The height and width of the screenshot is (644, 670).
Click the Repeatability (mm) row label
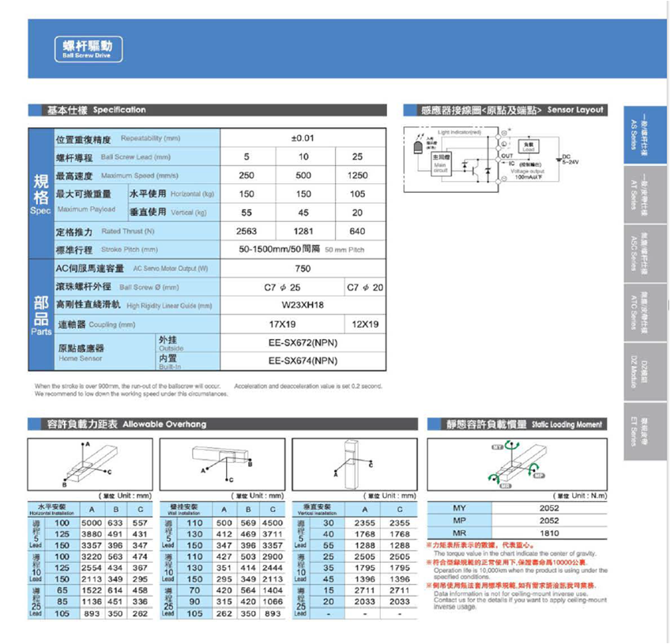(150, 138)
